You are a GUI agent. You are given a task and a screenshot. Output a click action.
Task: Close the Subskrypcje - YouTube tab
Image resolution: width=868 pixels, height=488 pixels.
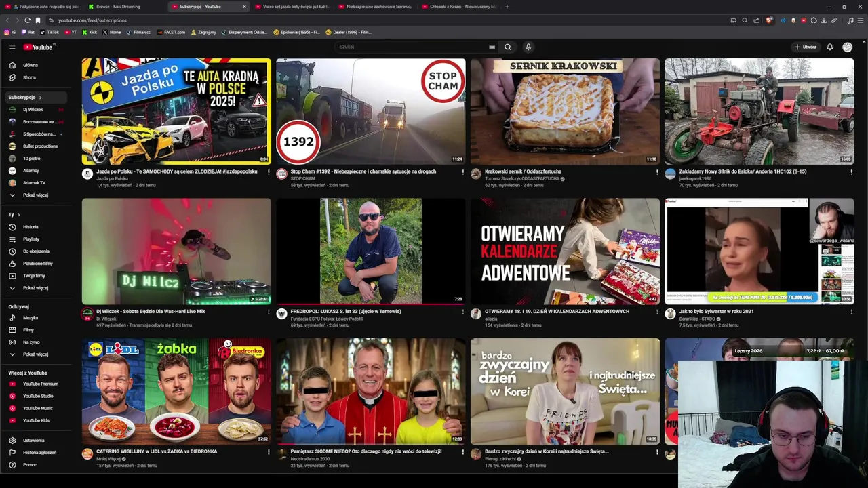pyautogui.click(x=244, y=7)
